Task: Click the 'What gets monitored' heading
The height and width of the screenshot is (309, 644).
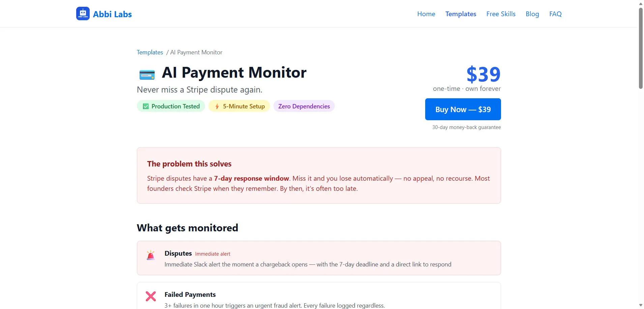Action: click(x=187, y=228)
